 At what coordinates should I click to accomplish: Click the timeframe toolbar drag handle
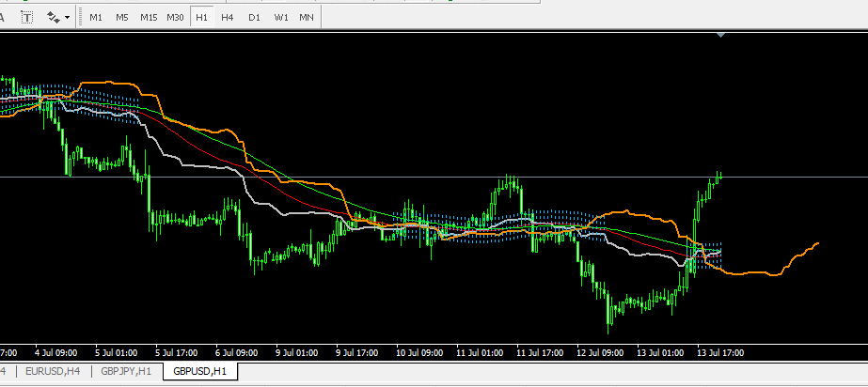pyautogui.click(x=79, y=17)
